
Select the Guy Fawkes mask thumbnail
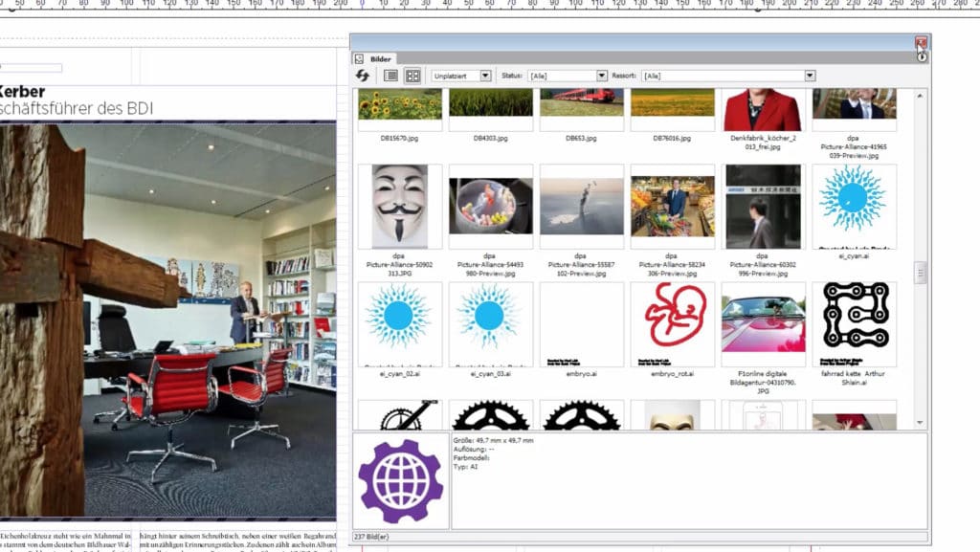(399, 206)
